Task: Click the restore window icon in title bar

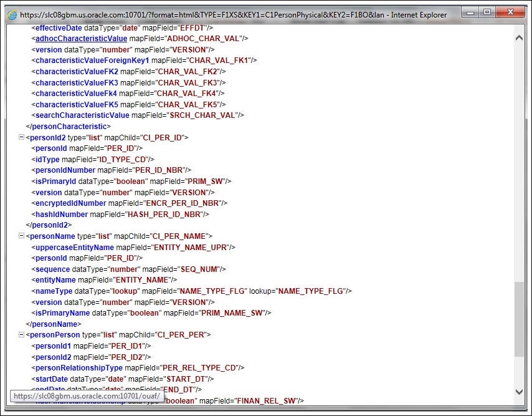Action: (488, 12)
